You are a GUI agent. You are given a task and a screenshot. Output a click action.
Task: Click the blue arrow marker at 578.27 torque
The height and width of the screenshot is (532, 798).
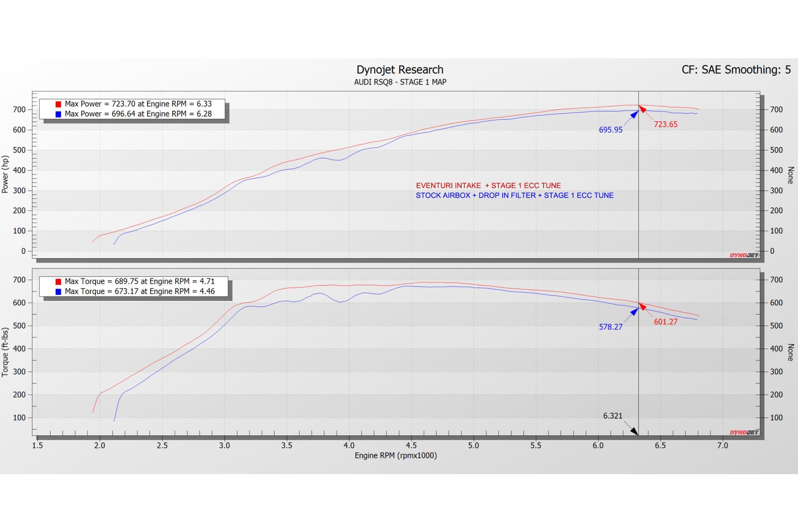(x=634, y=312)
